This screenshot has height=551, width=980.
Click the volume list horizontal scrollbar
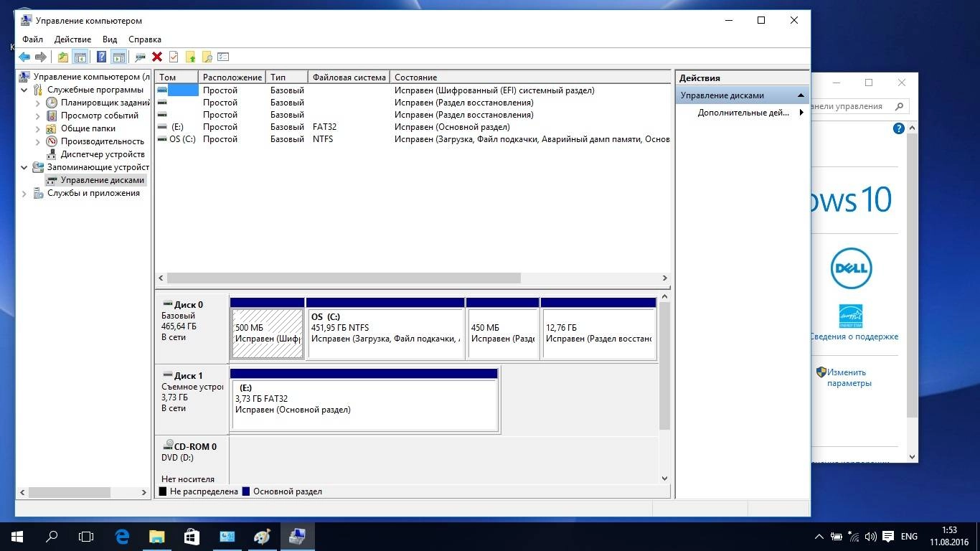(x=344, y=278)
